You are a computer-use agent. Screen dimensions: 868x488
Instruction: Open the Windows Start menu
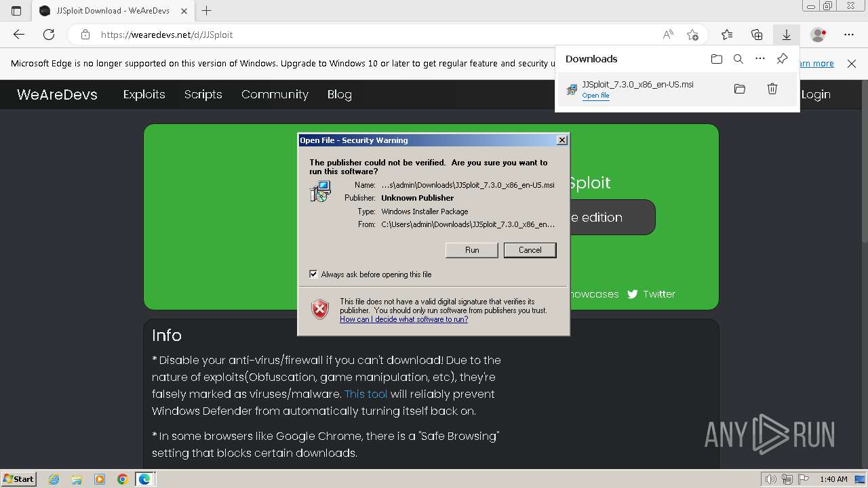18,479
